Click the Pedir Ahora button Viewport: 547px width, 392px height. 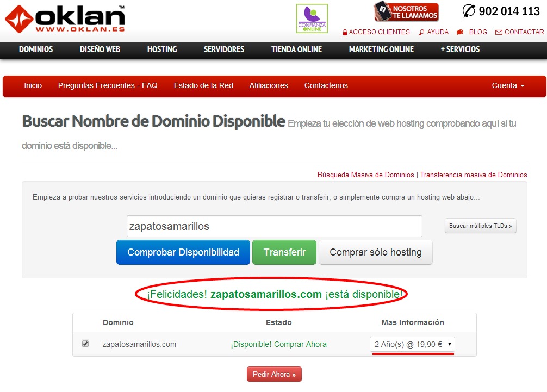274,374
